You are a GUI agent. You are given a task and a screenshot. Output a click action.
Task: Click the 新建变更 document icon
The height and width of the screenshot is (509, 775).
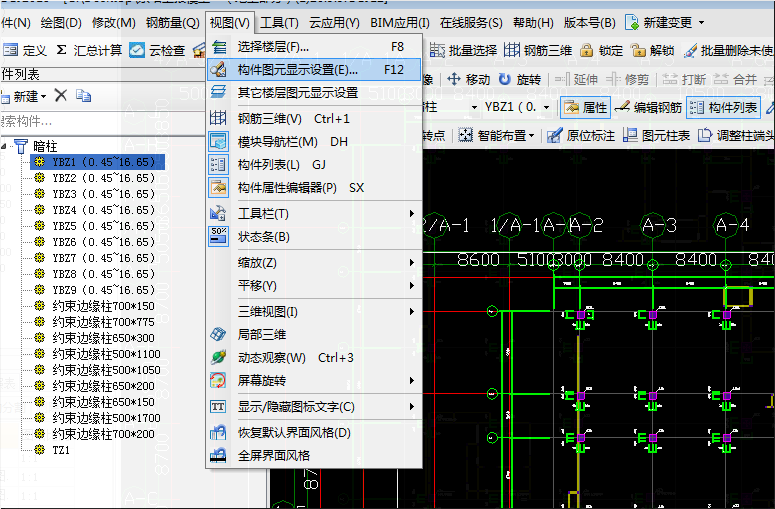(x=632, y=22)
